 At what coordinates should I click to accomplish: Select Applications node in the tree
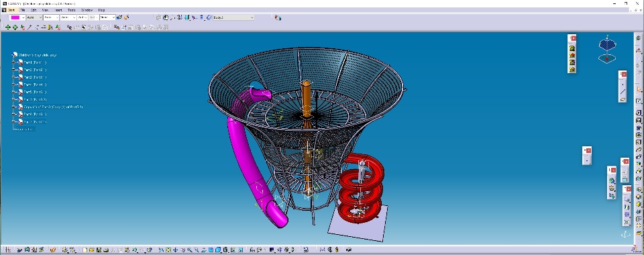point(25,130)
